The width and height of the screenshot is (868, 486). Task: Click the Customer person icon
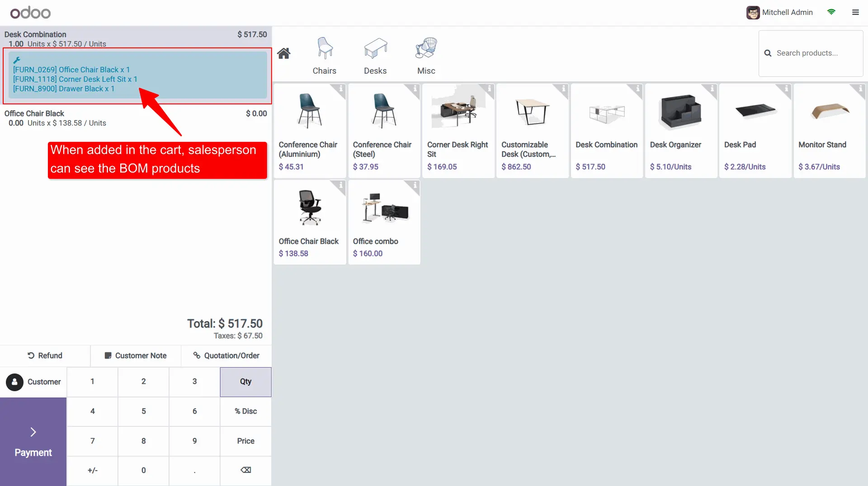[x=14, y=382]
